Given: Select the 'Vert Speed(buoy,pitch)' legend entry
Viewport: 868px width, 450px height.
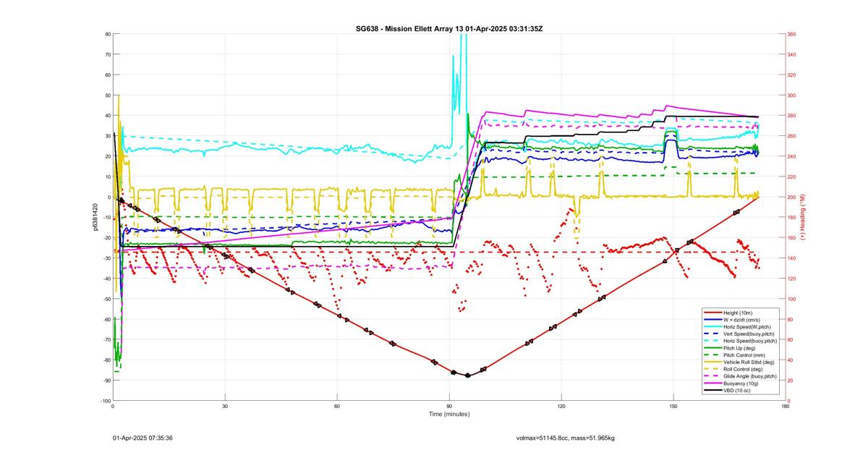Looking at the screenshot, I should point(749,333).
